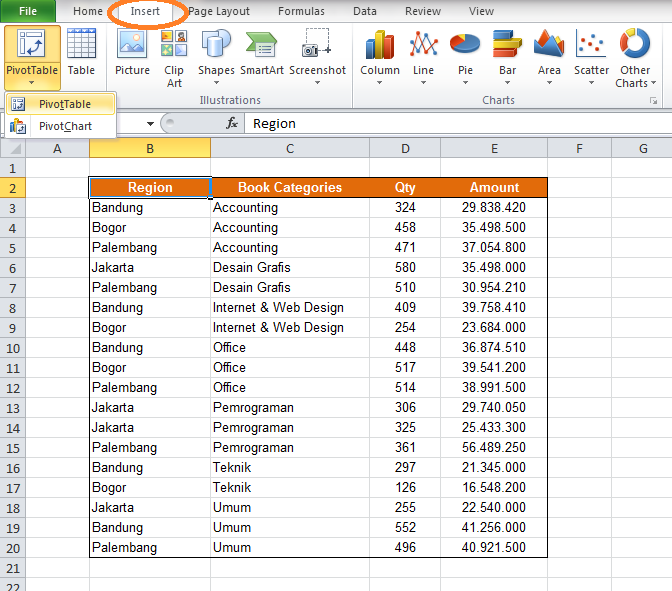Insert a Line chart
672x591 pixels.
tap(423, 56)
